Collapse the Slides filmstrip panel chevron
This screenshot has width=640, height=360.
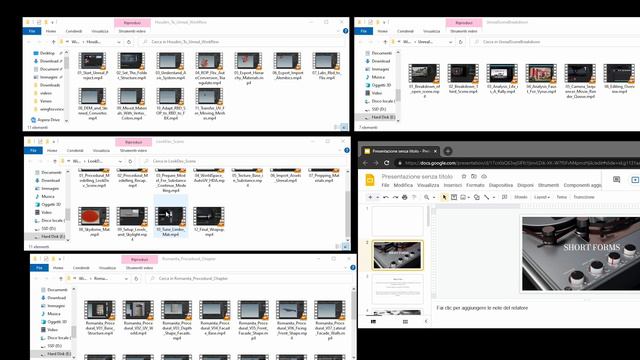tap(426, 322)
